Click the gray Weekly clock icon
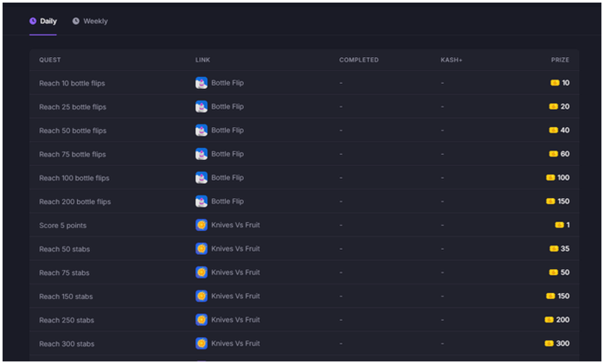This screenshot has width=604, height=364. pyautogui.click(x=76, y=21)
